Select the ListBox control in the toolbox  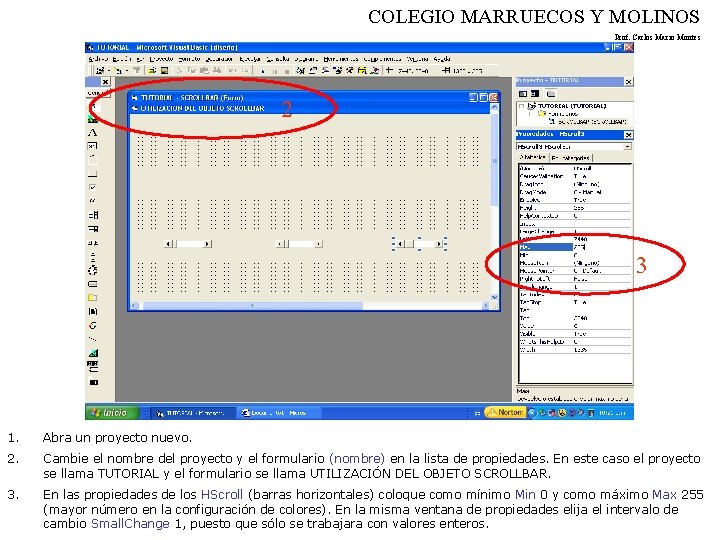coord(93,229)
